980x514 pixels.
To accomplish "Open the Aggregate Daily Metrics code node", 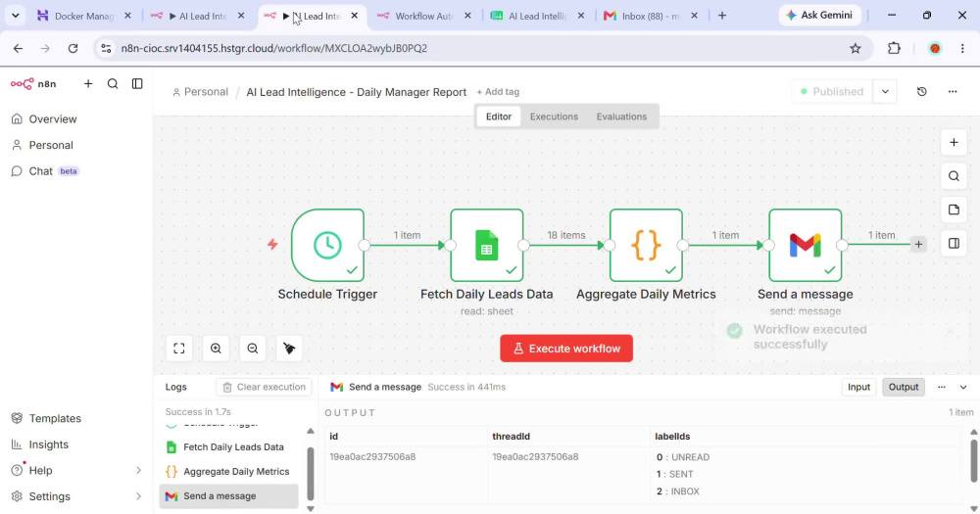I will (646, 245).
